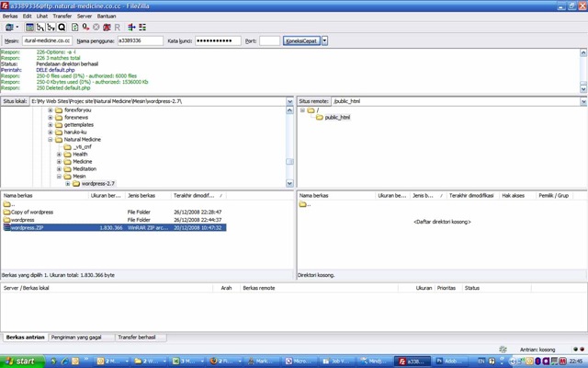Expand the gettemplates folder
The height and width of the screenshot is (368, 588).
pos(51,125)
